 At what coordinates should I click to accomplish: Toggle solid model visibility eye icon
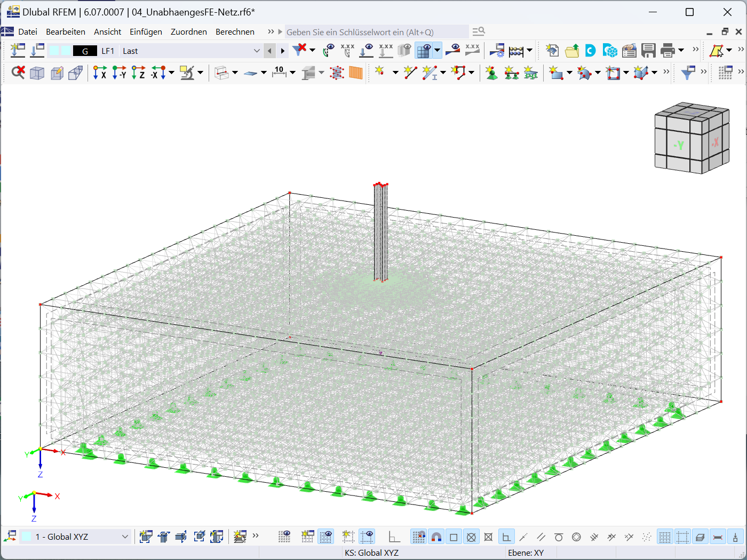click(405, 51)
